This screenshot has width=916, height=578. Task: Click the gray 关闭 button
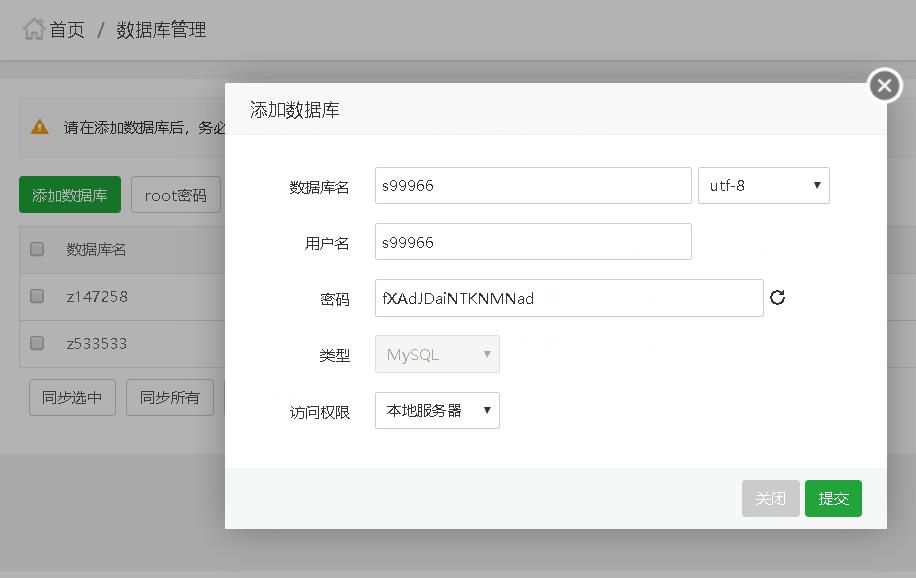click(x=770, y=498)
